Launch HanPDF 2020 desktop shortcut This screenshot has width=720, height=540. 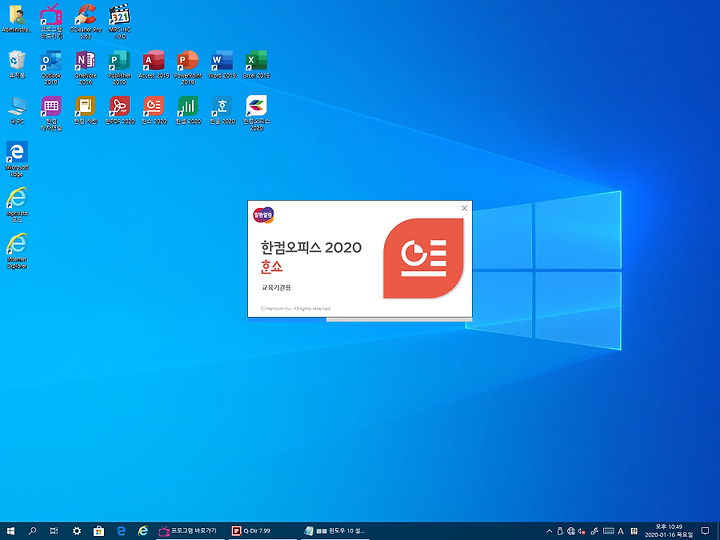pos(119,110)
